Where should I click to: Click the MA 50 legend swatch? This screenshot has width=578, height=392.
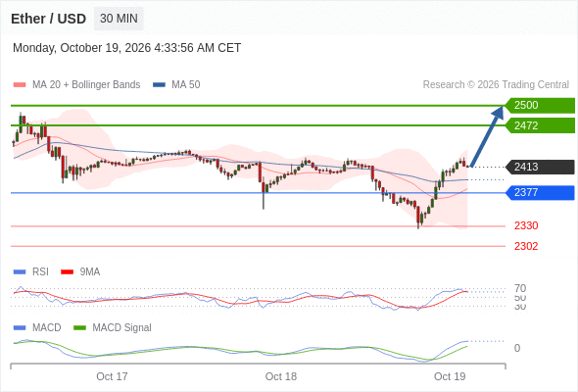pyautogui.click(x=160, y=85)
